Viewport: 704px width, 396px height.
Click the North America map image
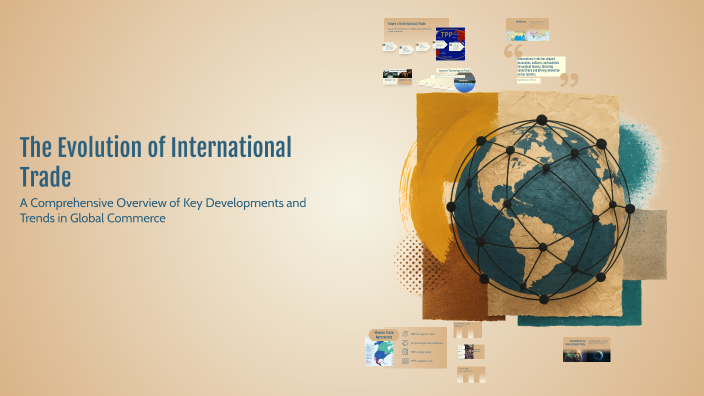(379, 352)
